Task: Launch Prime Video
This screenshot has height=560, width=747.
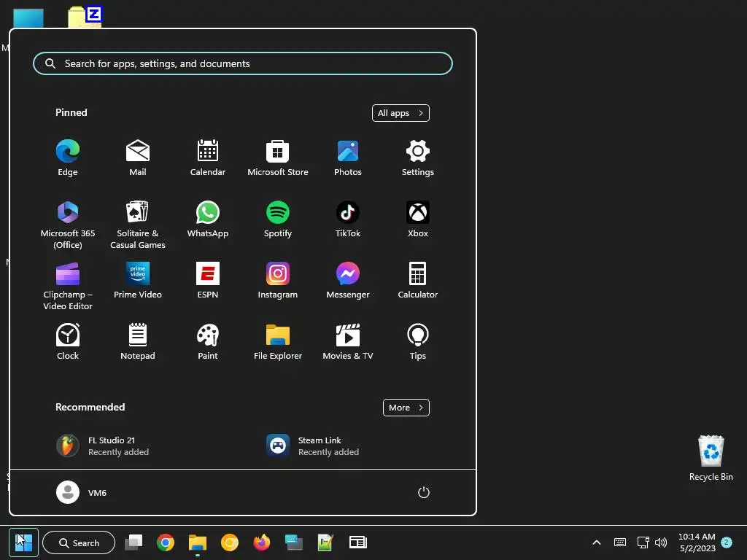Action: pos(138,281)
